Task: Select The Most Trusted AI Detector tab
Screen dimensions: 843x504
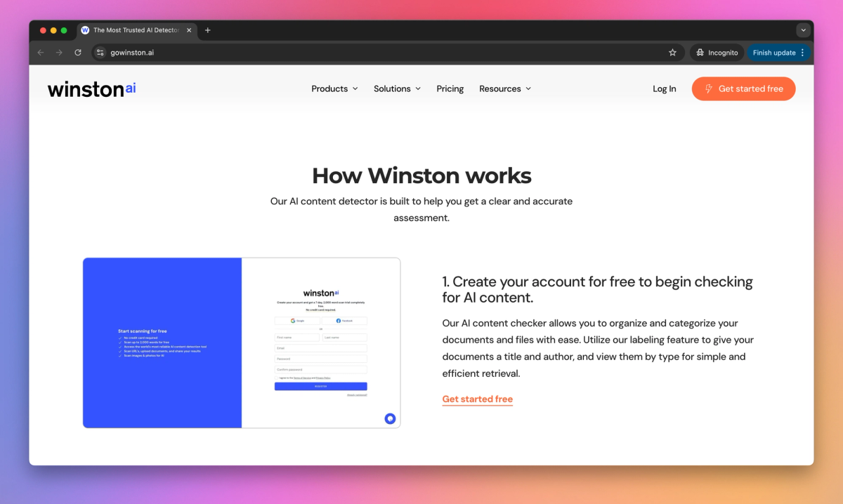Action: pos(136,30)
